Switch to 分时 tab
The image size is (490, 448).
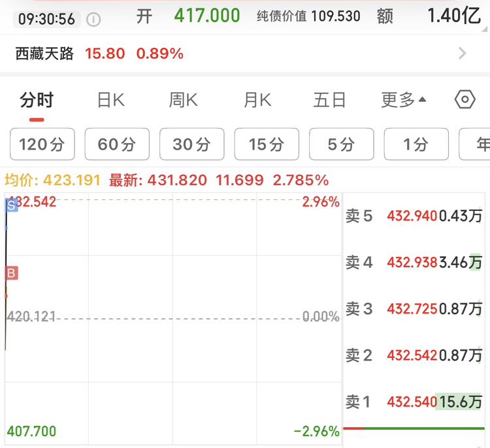(37, 100)
